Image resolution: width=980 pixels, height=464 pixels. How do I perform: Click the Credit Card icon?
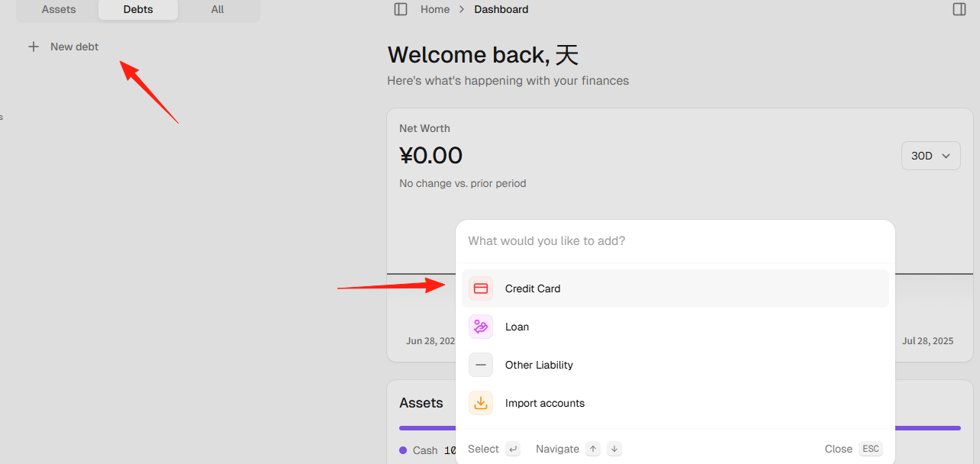[x=481, y=288]
